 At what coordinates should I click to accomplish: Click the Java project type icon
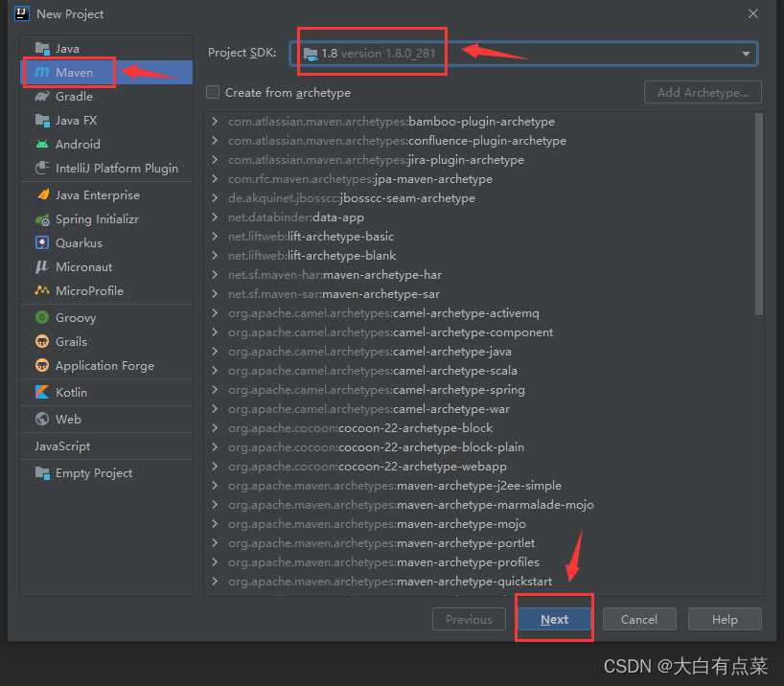[42, 49]
